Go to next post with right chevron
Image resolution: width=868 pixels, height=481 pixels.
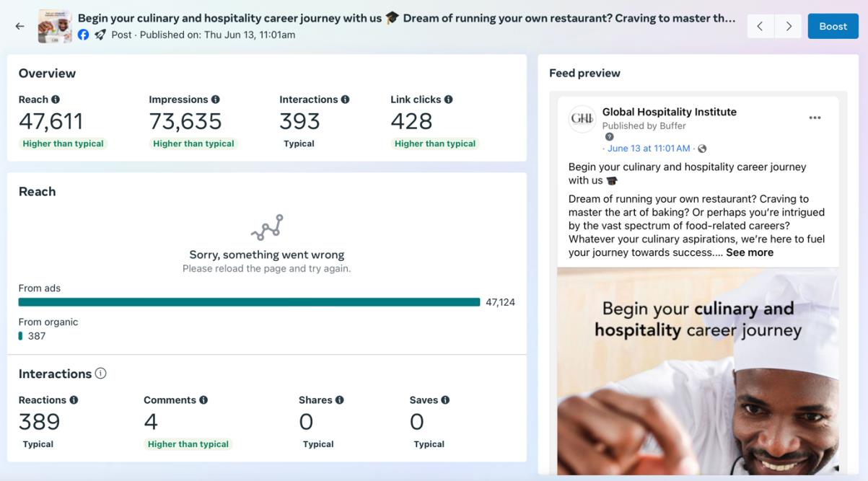[789, 26]
